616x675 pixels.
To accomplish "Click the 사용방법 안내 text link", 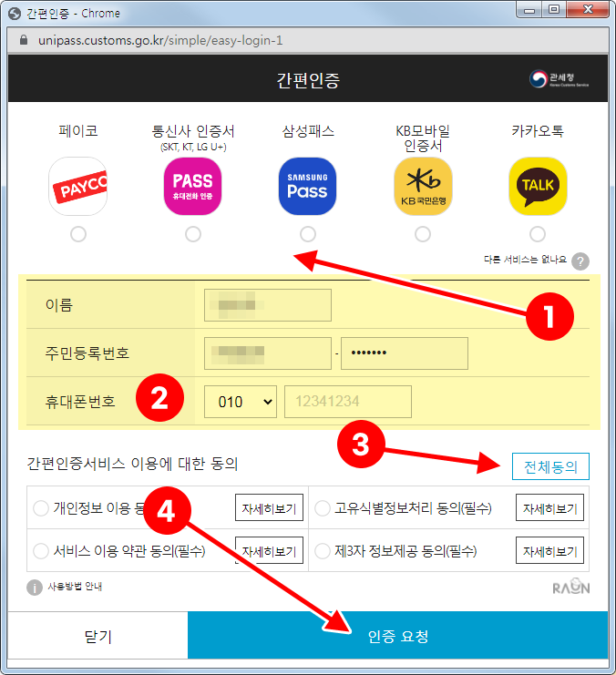I will pyautogui.click(x=75, y=587).
